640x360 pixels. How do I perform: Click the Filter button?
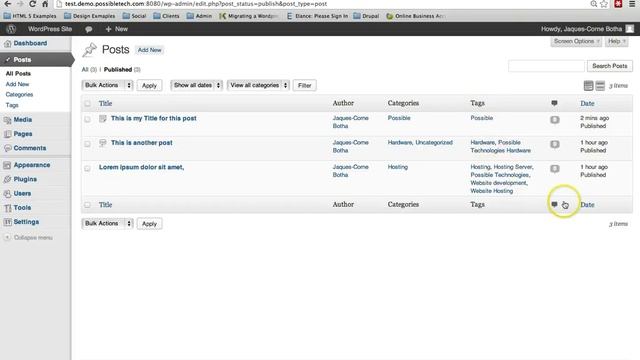(x=304, y=85)
